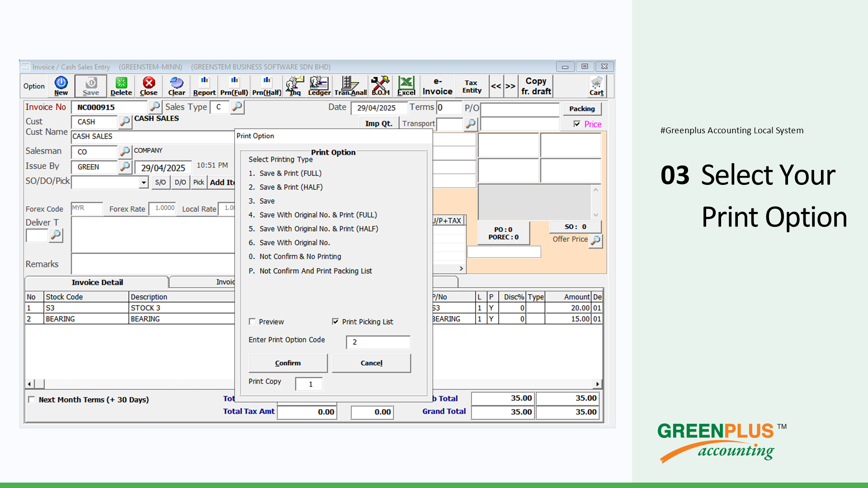Viewport: 868px width, 488px height.
Task: Select Not Confirm And Print Packing List
Action: (310, 271)
